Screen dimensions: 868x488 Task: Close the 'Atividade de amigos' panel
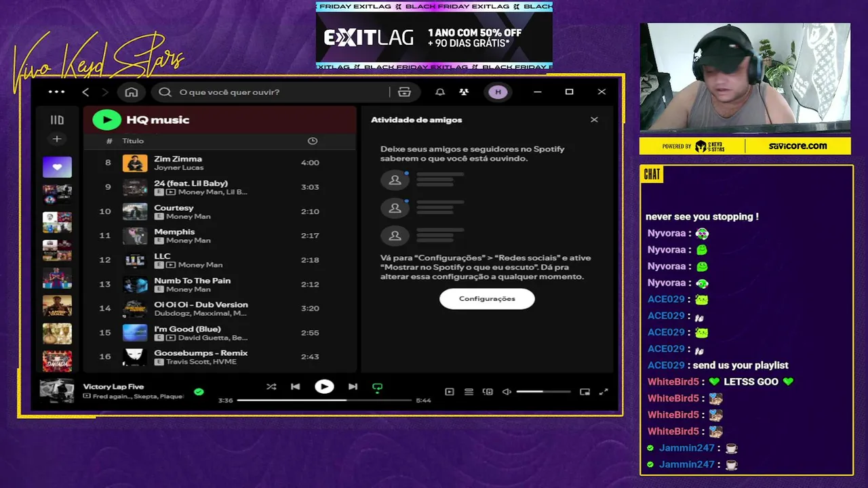[594, 120]
